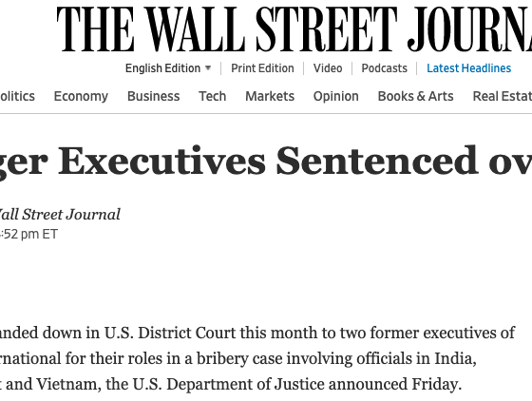
Task: Open the Video section link
Action: coord(328,68)
